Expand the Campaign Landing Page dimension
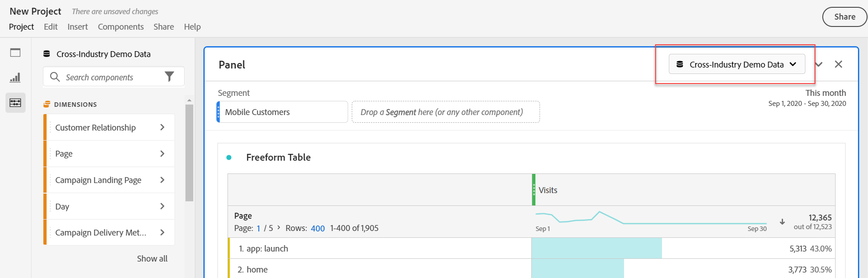The image size is (868, 278). pyautogui.click(x=162, y=180)
